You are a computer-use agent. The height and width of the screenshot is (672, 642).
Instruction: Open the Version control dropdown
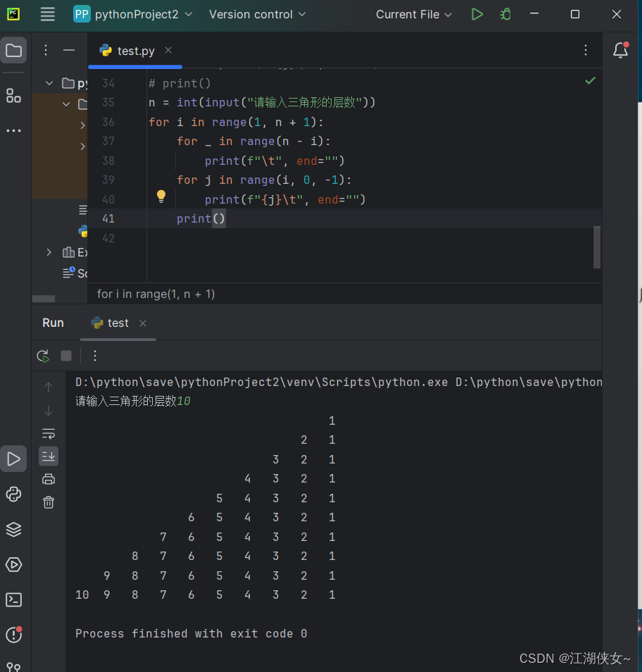(257, 13)
